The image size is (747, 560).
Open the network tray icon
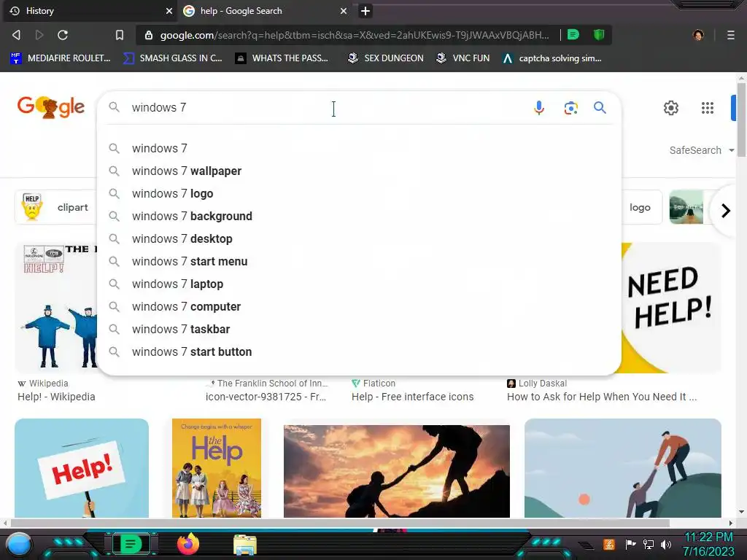pyautogui.click(x=649, y=544)
